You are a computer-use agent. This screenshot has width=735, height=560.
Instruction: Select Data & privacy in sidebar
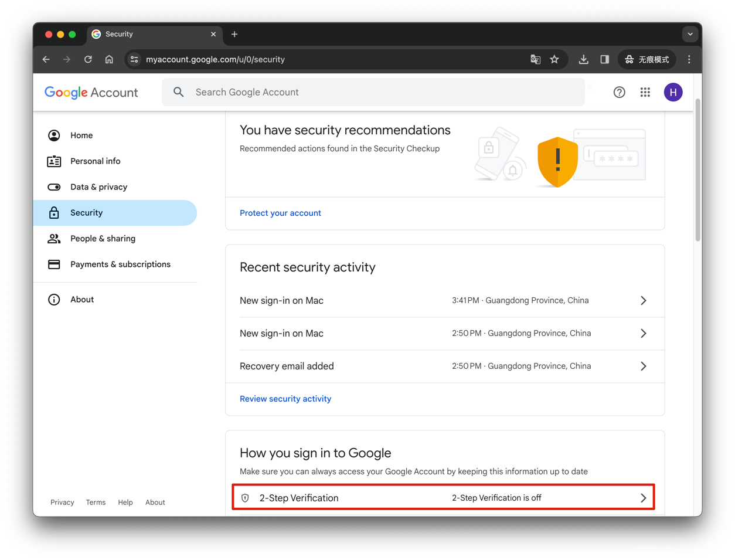coord(115,187)
